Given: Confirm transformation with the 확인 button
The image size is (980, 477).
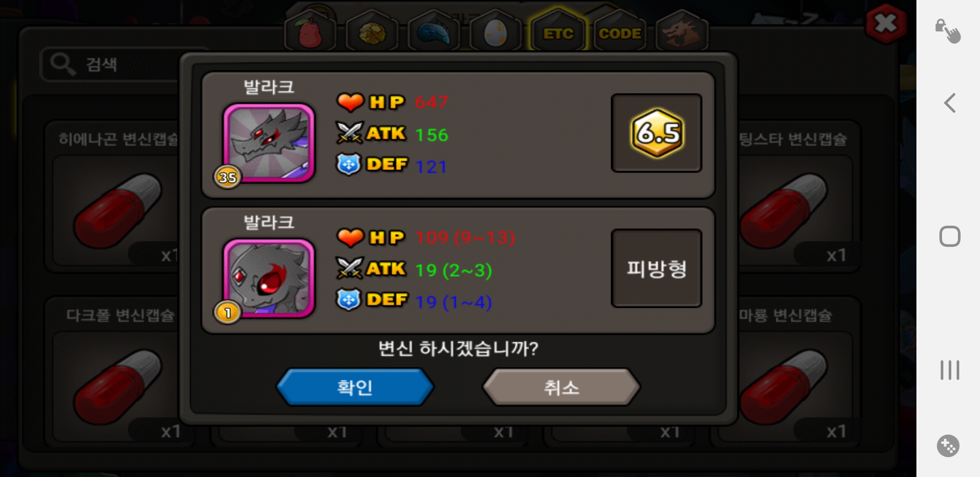Looking at the screenshot, I should [355, 387].
